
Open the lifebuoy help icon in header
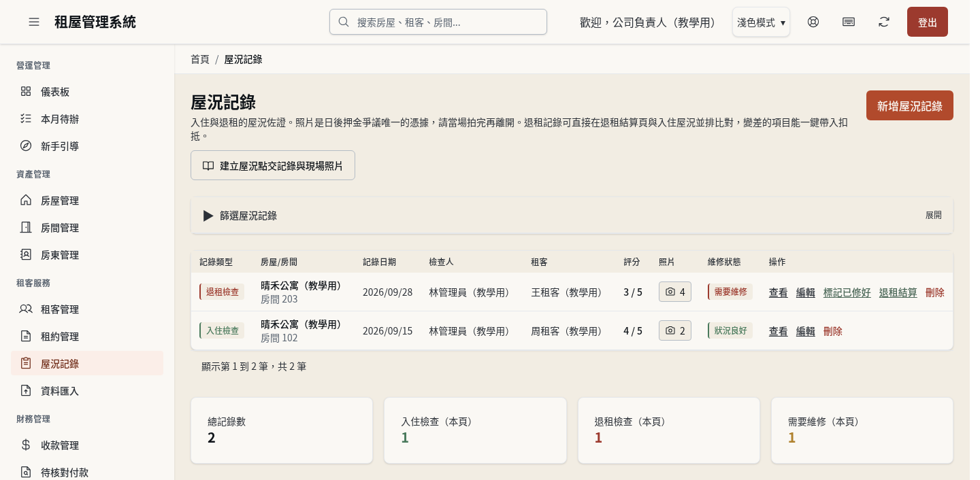[813, 22]
